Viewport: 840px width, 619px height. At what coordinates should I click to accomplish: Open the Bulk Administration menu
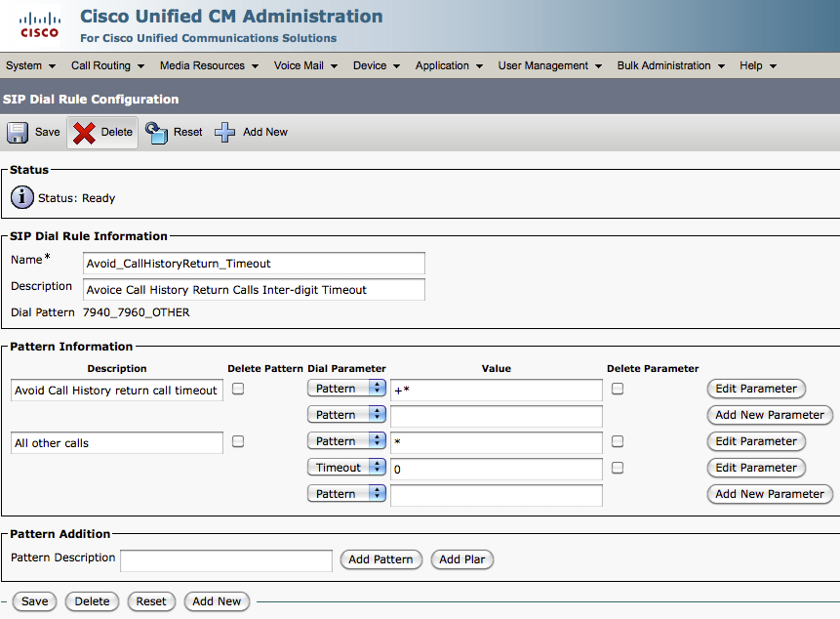[x=670, y=66]
